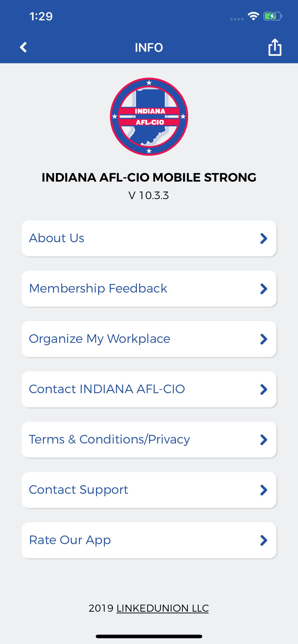
Task: Open Contact Support
Action: 149,490
